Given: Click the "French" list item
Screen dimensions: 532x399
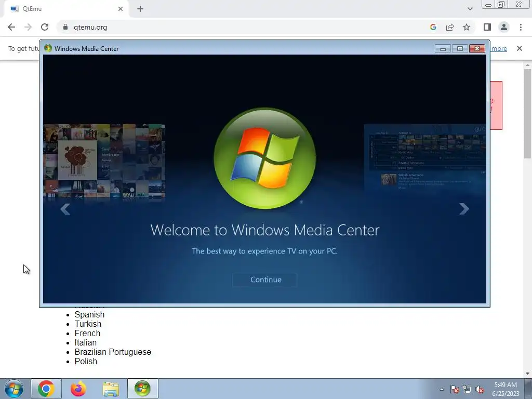Looking at the screenshot, I should click(x=87, y=333).
